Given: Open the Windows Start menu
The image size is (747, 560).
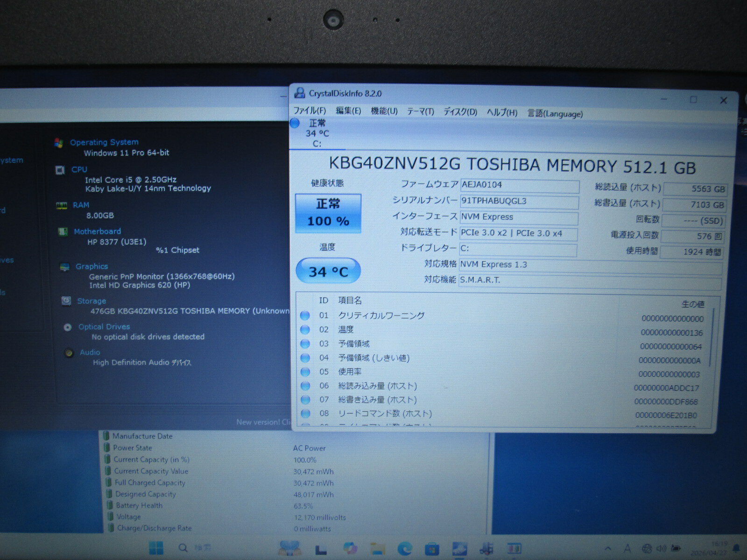Looking at the screenshot, I should pos(155,547).
